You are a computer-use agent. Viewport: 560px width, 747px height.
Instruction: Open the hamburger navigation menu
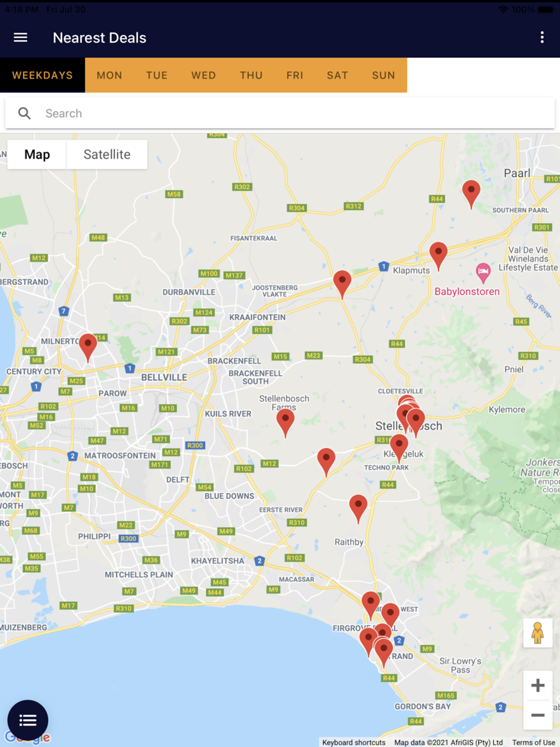coord(21,38)
